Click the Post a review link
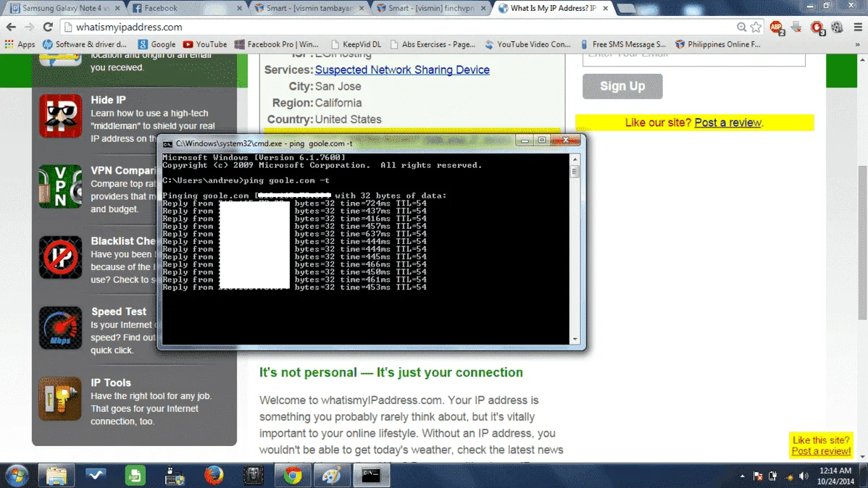This screenshot has height=488, width=868. click(x=728, y=122)
